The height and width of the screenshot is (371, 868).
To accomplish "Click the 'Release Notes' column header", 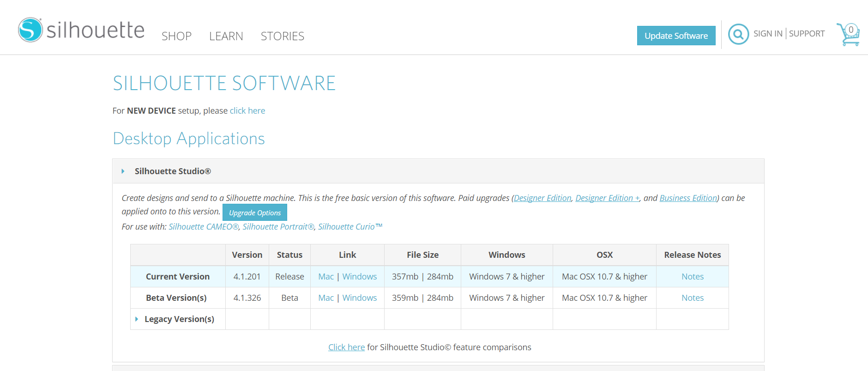I will tap(693, 255).
